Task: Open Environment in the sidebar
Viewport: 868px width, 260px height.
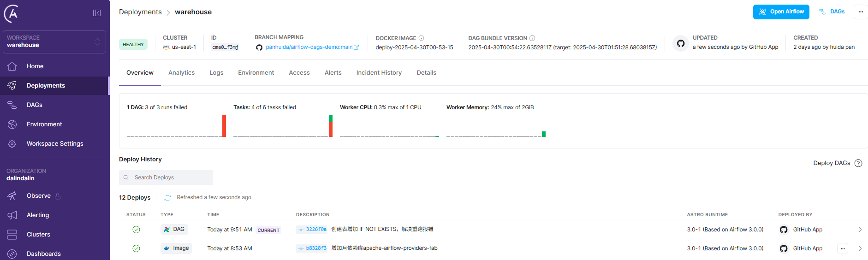Action: click(x=44, y=124)
